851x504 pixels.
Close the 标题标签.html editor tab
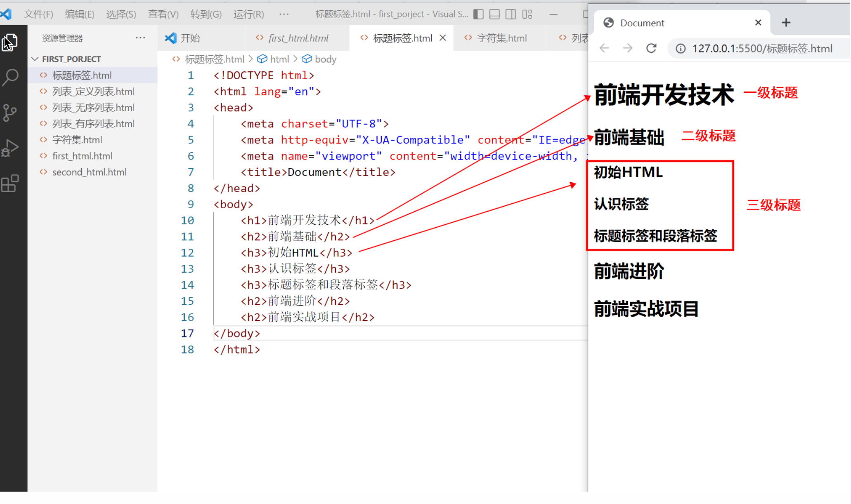[x=443, y=38]
